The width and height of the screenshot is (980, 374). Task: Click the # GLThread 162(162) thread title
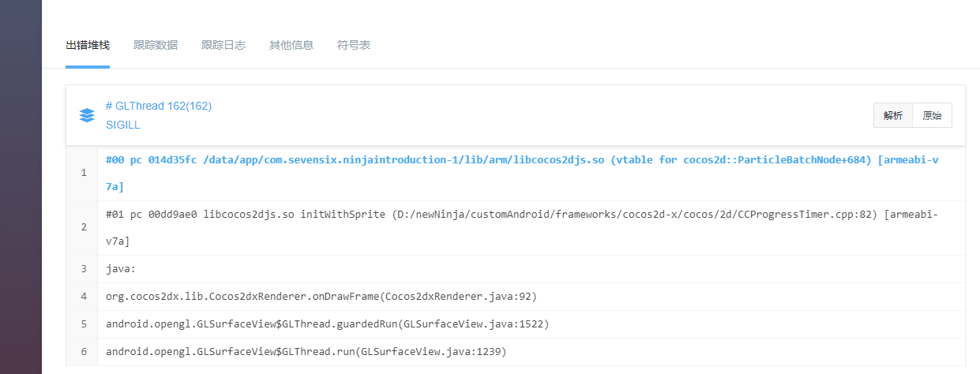point(159,106)
